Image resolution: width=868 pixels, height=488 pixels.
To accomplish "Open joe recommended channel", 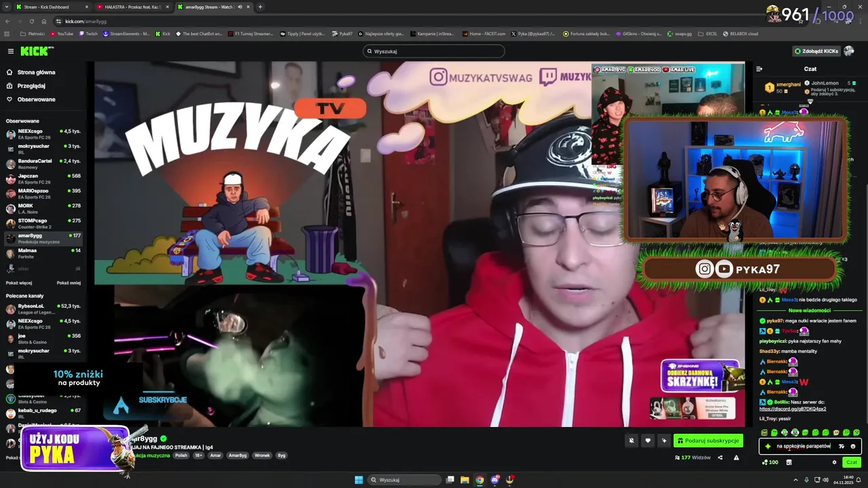I will pyautogui.click(x=43, y=339).
